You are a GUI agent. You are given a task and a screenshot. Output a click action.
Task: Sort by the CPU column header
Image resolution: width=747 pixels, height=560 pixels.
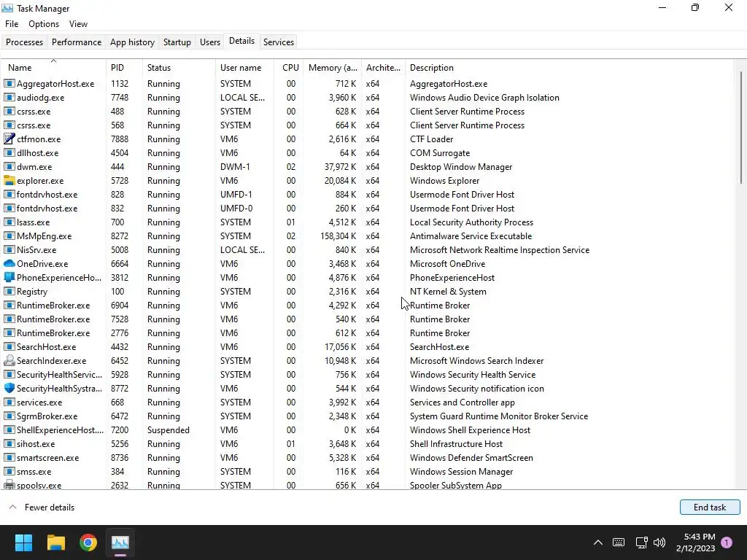point(289,68)
